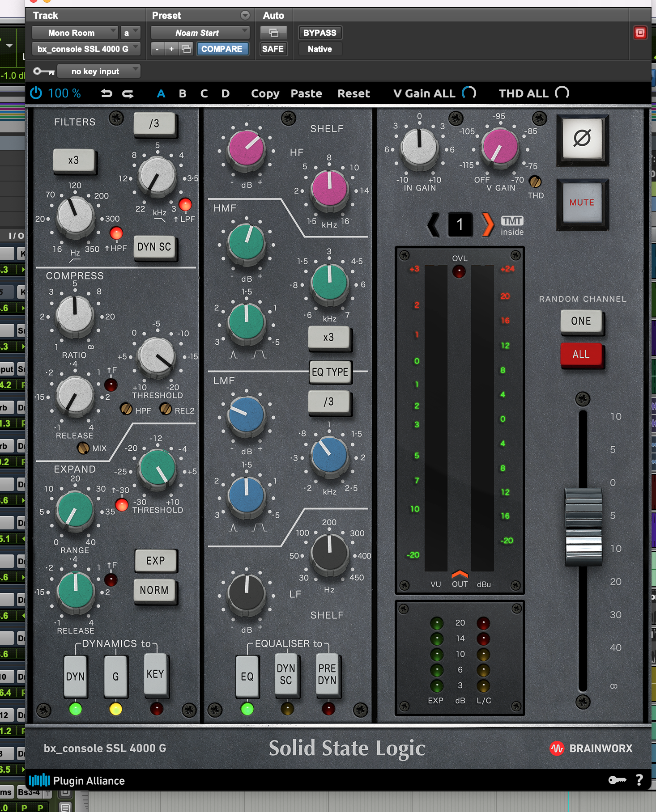Toggle the EXP expander mode button
The height and width of the screenshot is (812, 656).
tap(155, 561)
